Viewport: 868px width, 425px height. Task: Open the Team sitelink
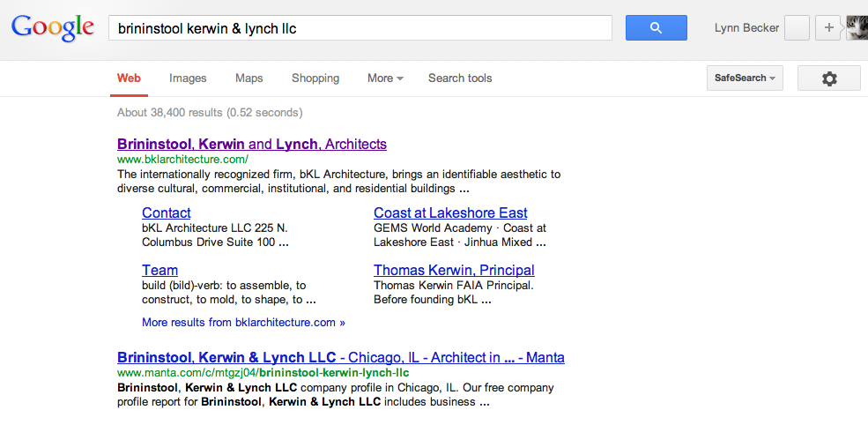(160, 271)
